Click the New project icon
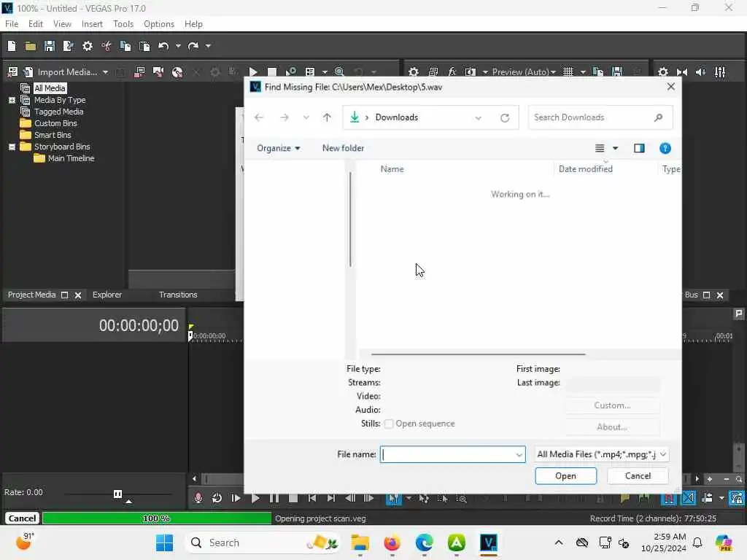 (12, 46)
